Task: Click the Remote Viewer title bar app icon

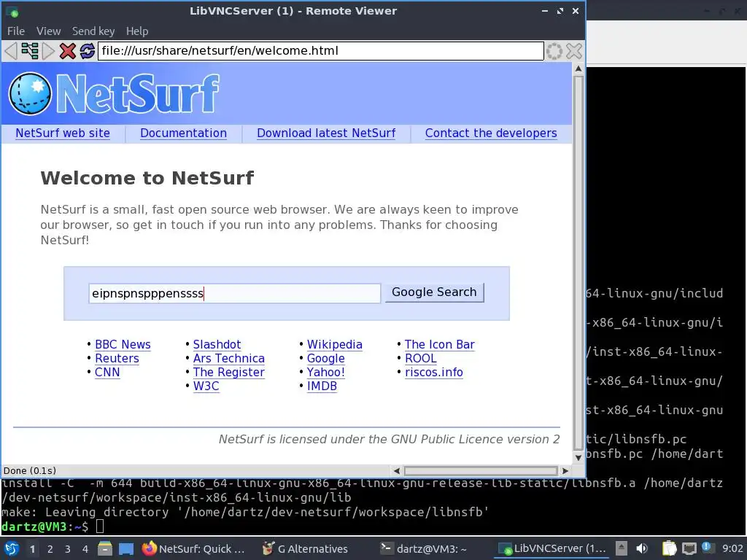Action: pos(12,12)
